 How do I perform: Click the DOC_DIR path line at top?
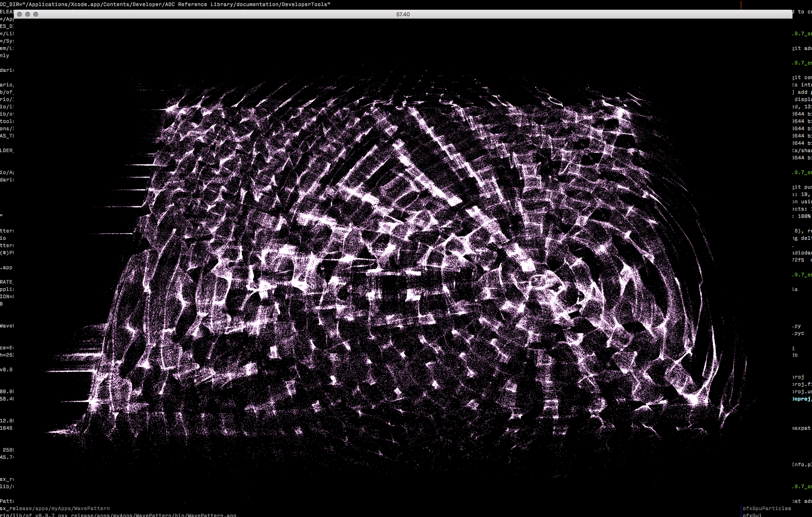pyautogui.click(x=165, y=4)
